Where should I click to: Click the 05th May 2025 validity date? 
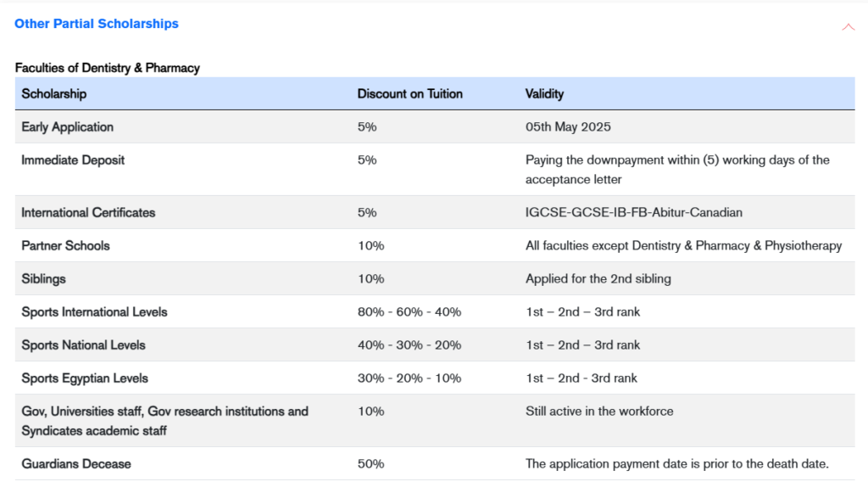click(568, 127)
